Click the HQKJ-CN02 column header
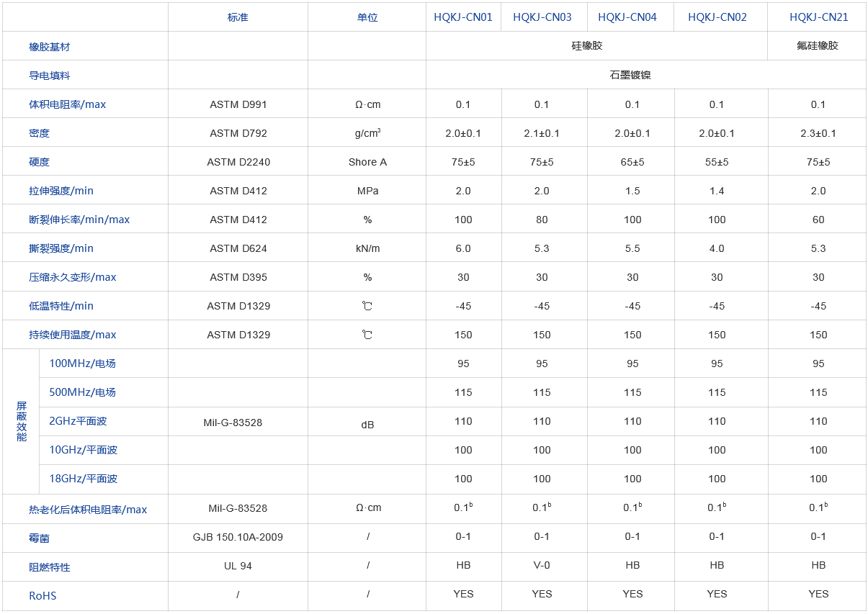The image size is (868, 614). [x=717, y=17]
